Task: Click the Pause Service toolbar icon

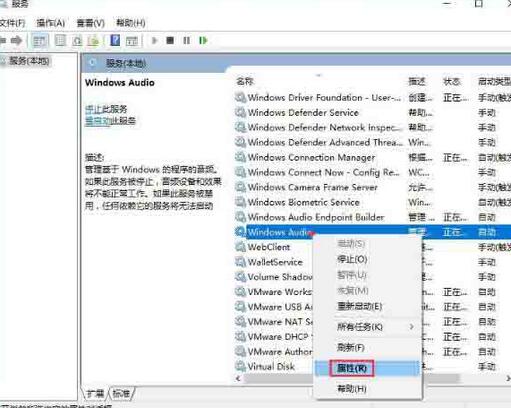Action: point(187,41)
